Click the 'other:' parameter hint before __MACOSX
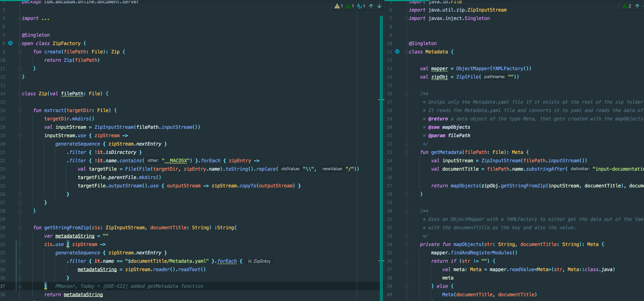Image resolution: width=644 pixels, height=301 pixels. [153, 160]
